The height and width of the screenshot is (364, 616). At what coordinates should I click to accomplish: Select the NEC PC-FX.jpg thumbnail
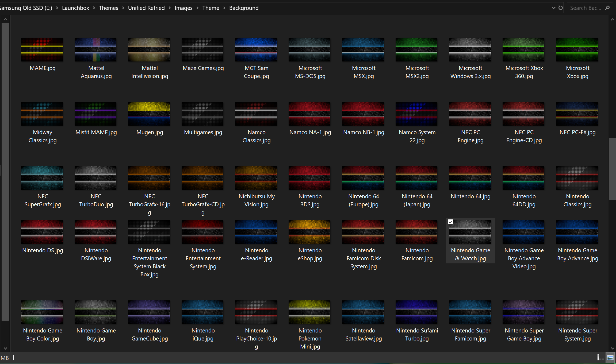coord(577,114)
